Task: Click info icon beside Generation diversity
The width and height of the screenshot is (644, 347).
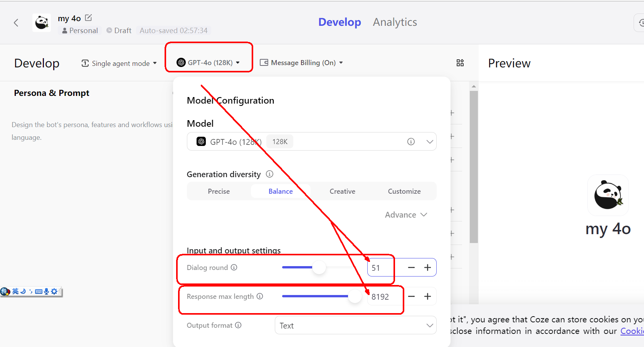Action: click(x=270, y=174)
